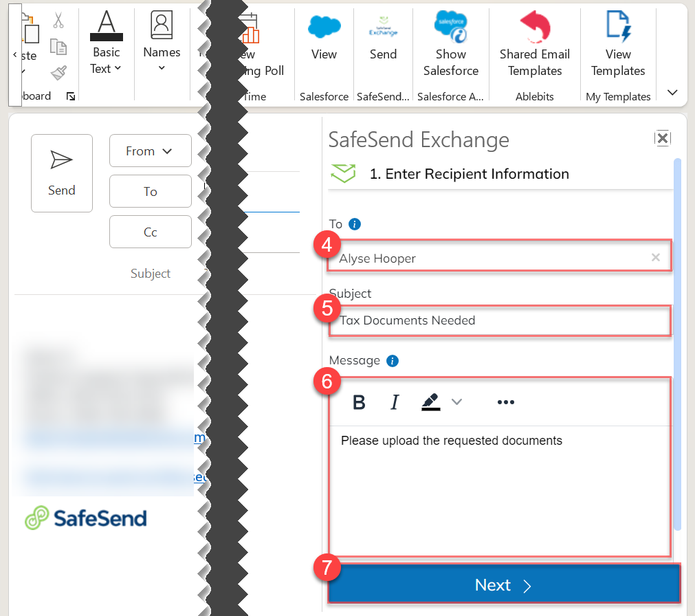Viewport: 695px width, 616px height.
Task: Click the Paste clipboard icon
Action: tap(31, 28)
